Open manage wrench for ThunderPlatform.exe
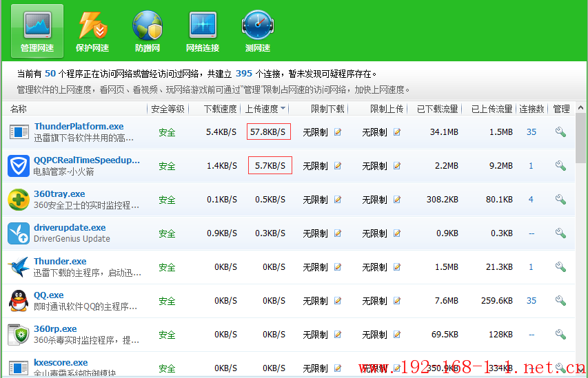This screenshot has height=378, width=588. [560, 132]
